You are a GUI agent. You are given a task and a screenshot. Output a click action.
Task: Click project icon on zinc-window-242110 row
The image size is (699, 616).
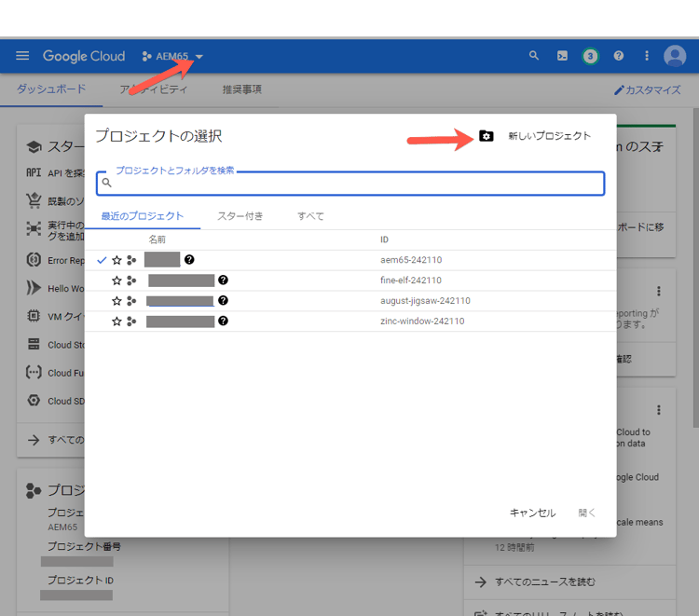(131, 322)
